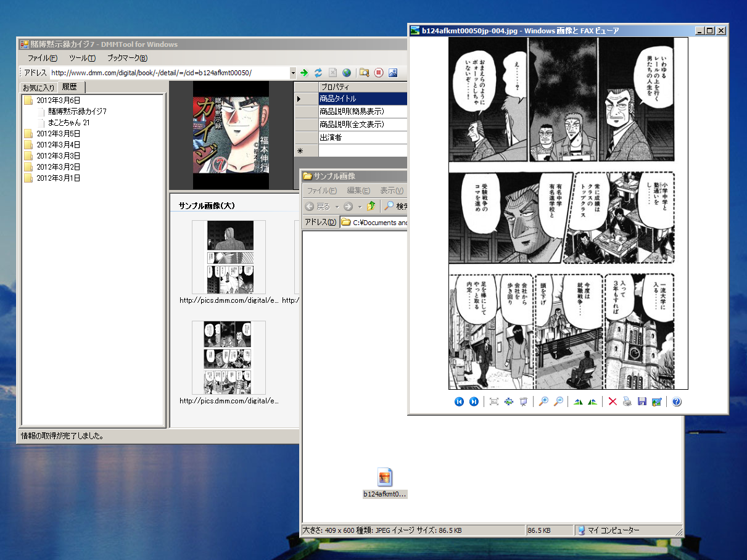
Task: Click the red stop icon in DMMTool toolbar
Action: tap(379, 73)
